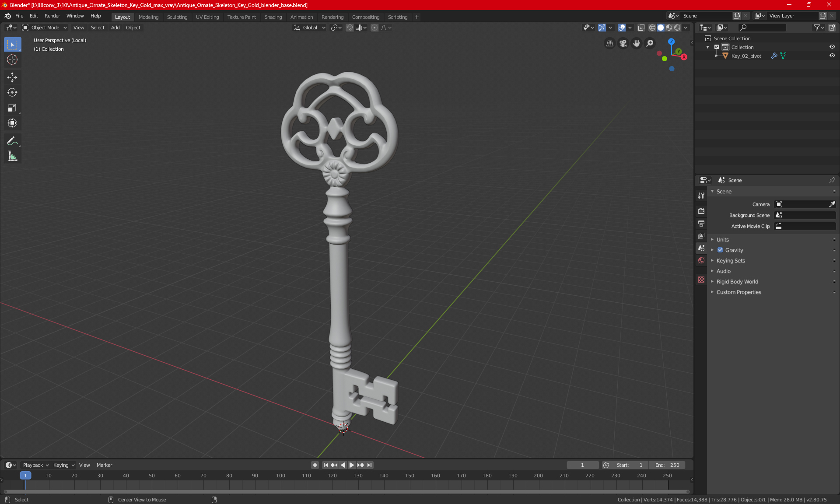The width and height of the screenshot is (840, 504).
Task: Open the viewport Object menu
Action: point(133,28)
